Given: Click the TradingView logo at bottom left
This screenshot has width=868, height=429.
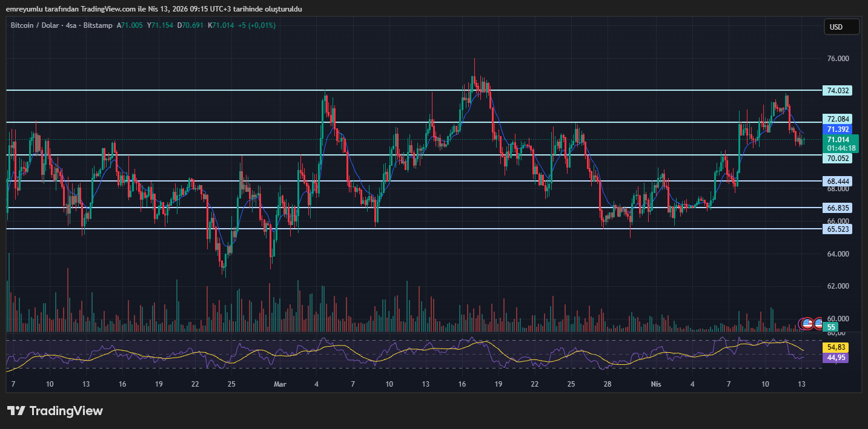Looking at the screenshot, I should coord(55,411).
